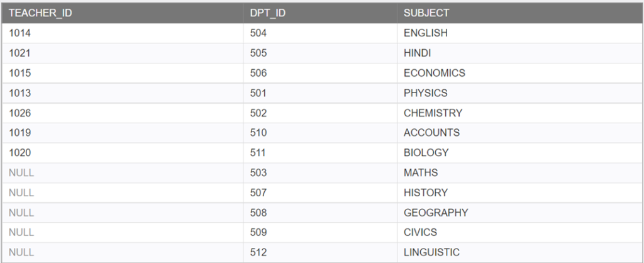This screenshot has height=263, width=644.
Task: Click department ID 507 cell
Action: click(320, 193)
